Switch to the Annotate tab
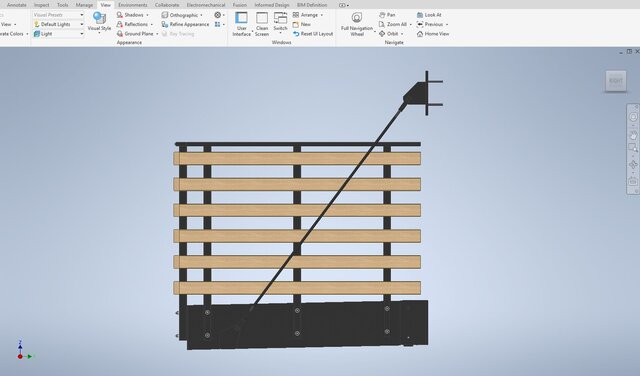The width and height of the screenshot is (640, 376). pos(17,5)
